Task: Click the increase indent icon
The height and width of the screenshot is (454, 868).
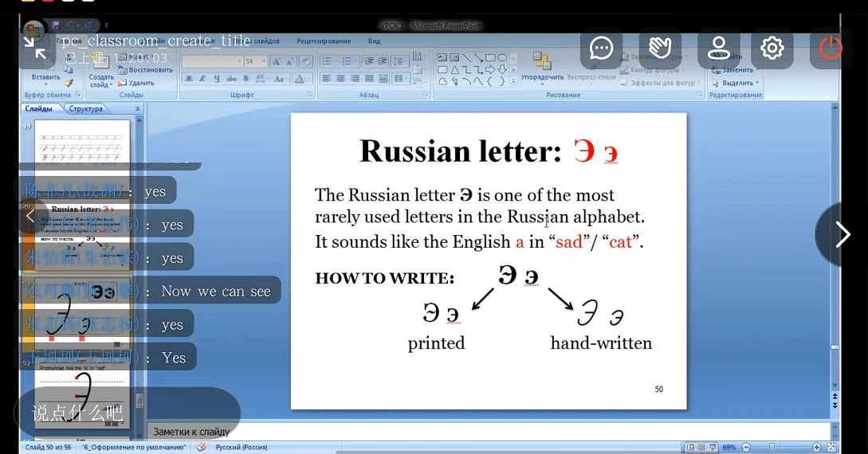Action: 383,61
